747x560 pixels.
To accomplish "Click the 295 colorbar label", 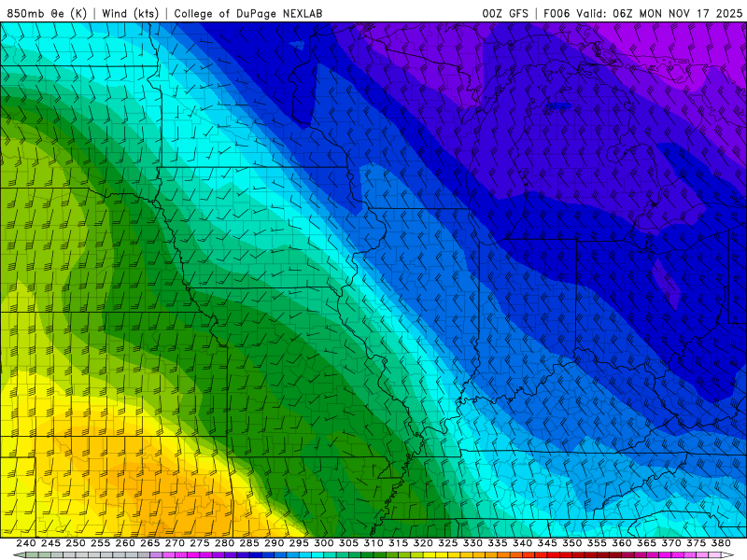I will 299,543.
